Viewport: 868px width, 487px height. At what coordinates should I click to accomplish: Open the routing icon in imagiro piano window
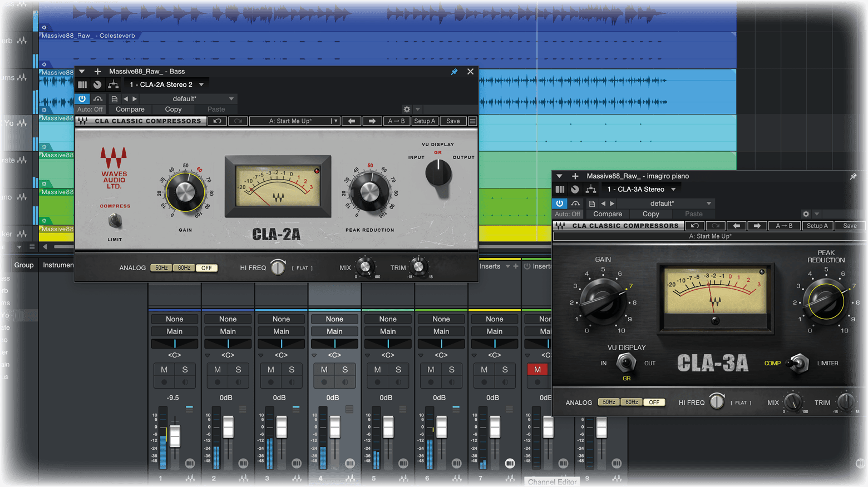coord(591,190)
